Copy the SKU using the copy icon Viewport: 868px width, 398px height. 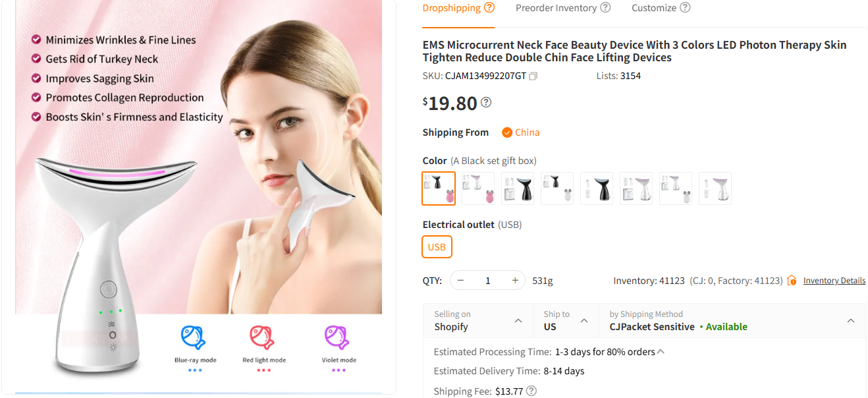pyautogui.click(x=533, y=76)
